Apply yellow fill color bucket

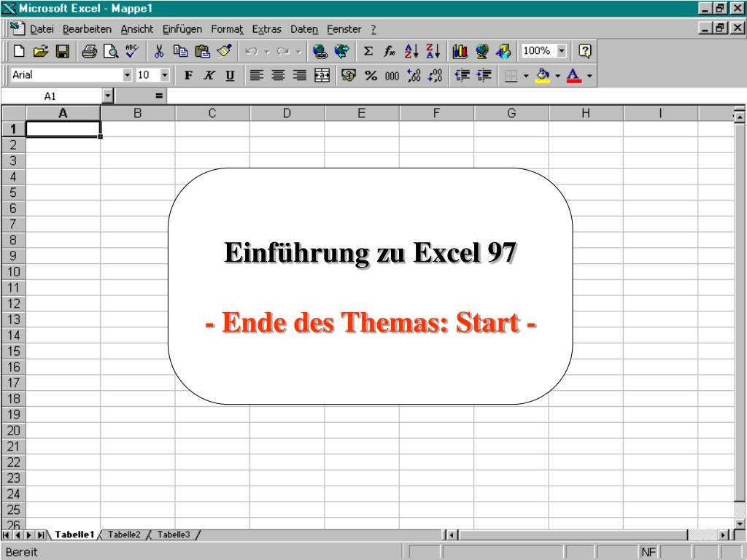pos(543,75)
